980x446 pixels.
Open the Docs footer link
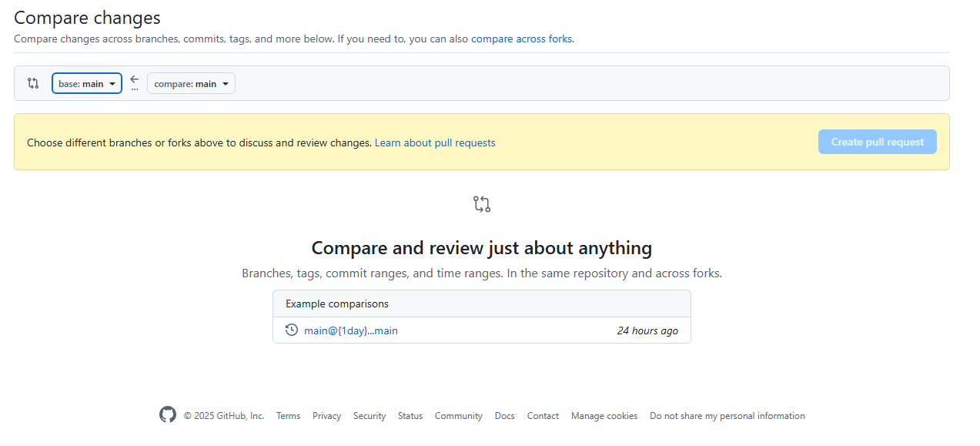coord(504,415)
